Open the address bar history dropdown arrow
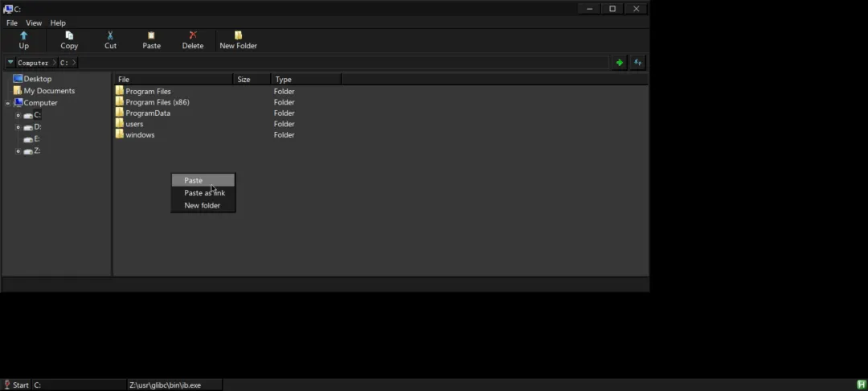The height and width of the screenshot is (391, 868). tap(10, 63)
